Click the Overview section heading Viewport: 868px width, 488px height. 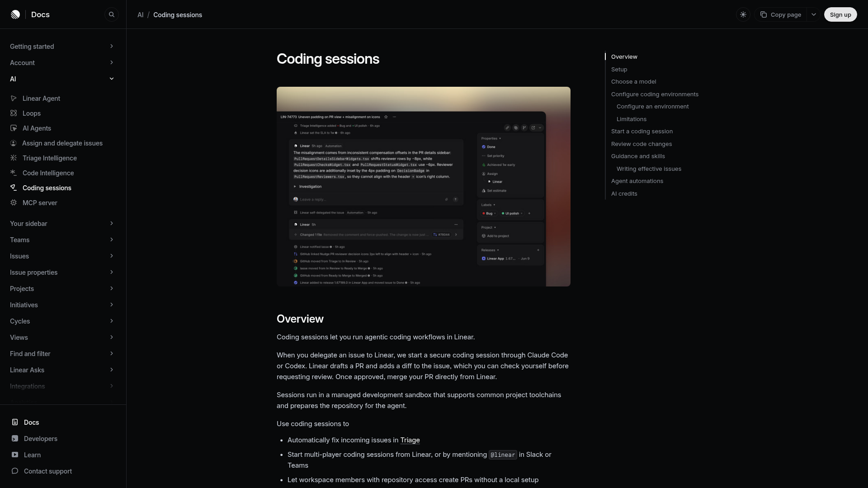coord(300,319)
